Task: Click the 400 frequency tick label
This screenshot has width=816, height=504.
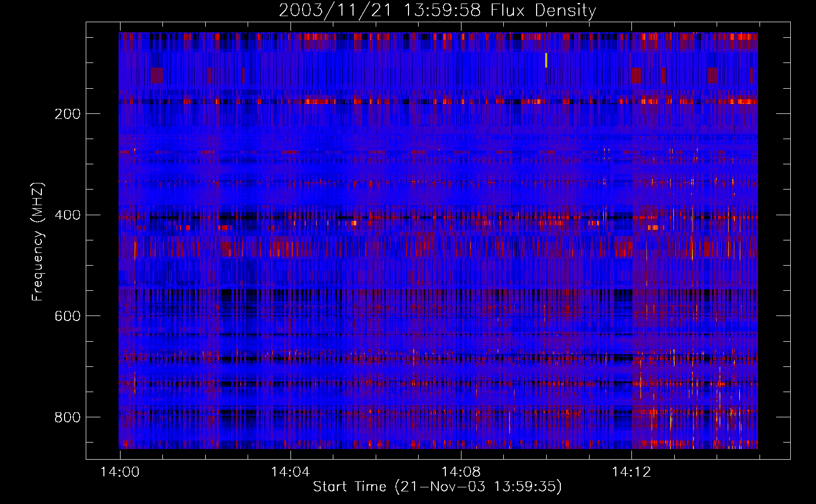Action: point(68,215)
